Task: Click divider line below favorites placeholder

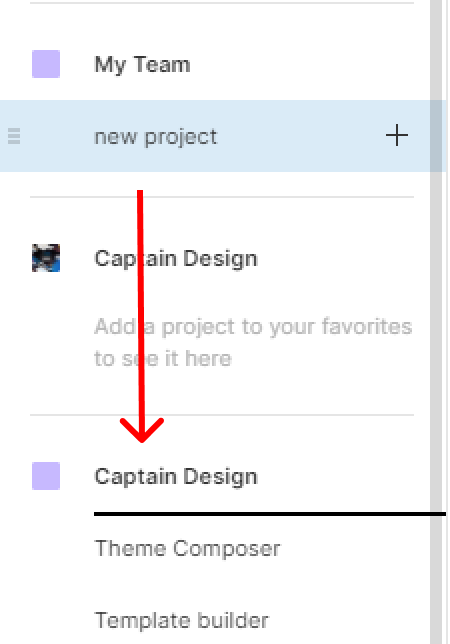Action: (222, 415)
